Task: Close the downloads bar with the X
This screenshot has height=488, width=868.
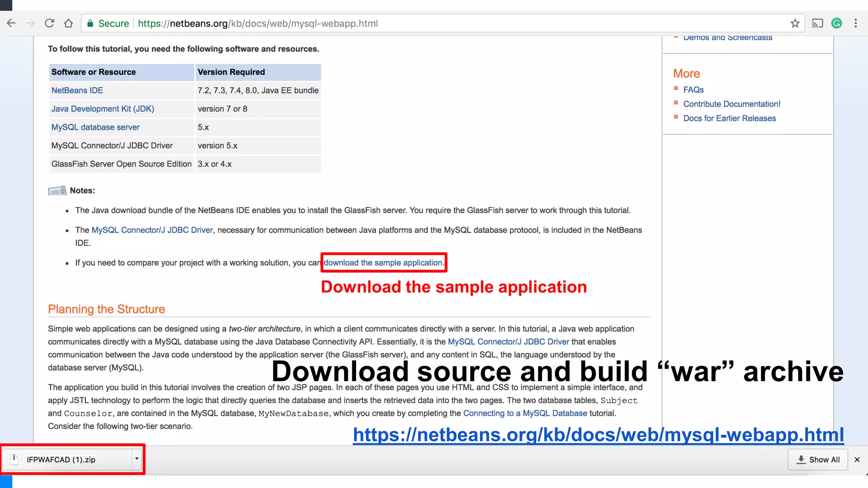Action: (x=857, y=460)
